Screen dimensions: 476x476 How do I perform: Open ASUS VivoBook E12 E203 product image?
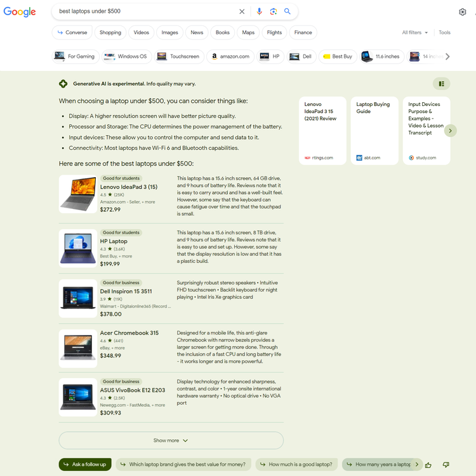pos(78,397)
